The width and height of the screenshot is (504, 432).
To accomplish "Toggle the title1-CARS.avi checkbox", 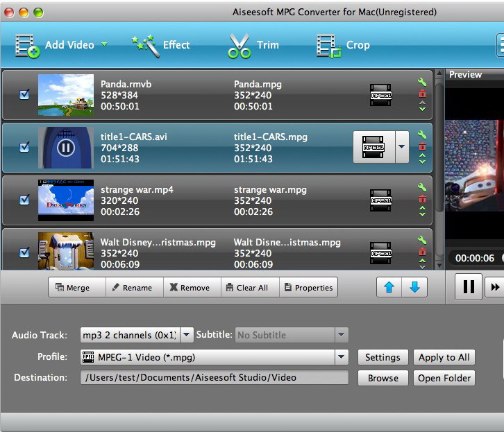I will [24, 147].
